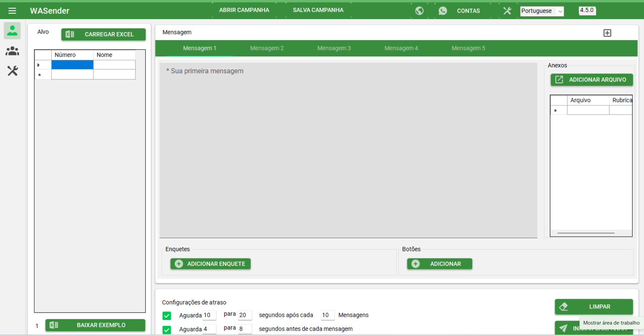Open settings wrench icon in header
Image resolution: width=644 pixels, height=336 pixels.
(x=507, y=11)
